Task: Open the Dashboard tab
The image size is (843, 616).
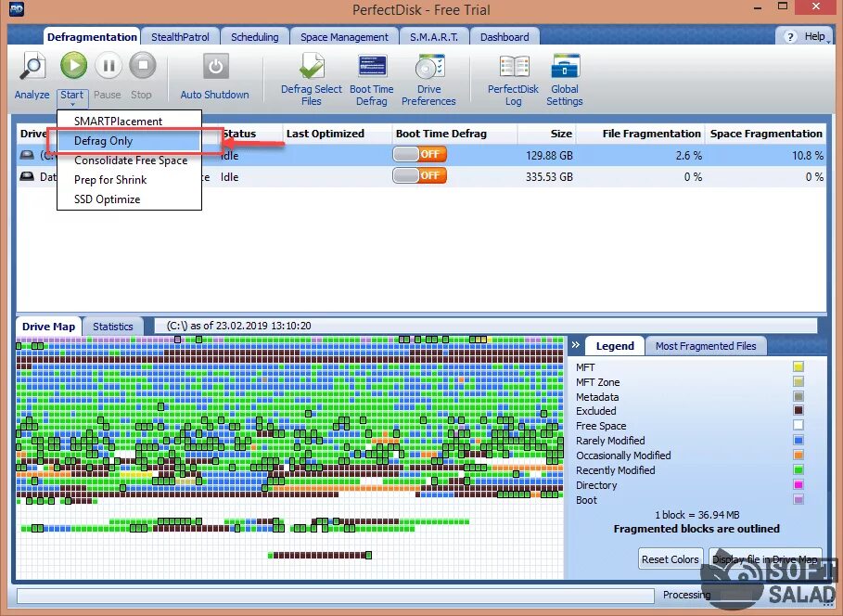Action: 505,36
